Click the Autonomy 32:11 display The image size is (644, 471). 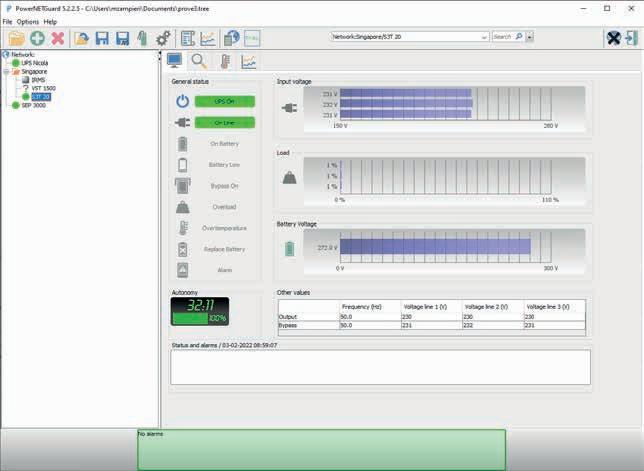coord(200,311)
